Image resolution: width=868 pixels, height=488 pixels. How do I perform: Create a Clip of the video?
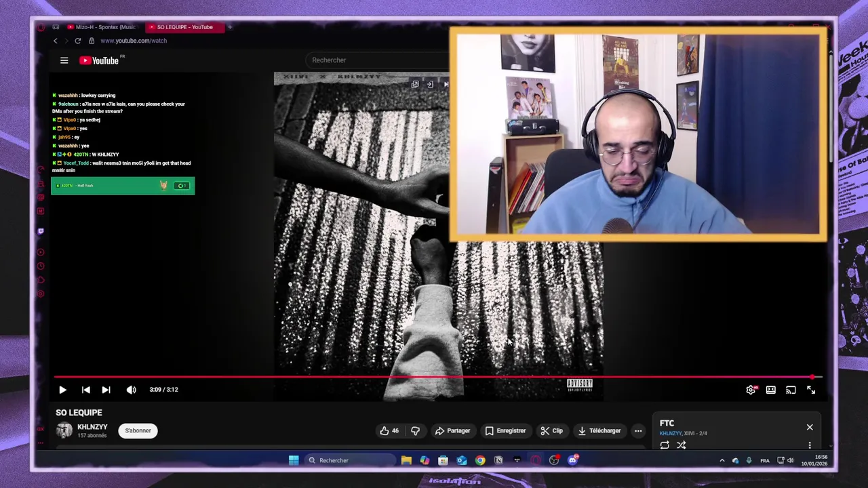551,430
